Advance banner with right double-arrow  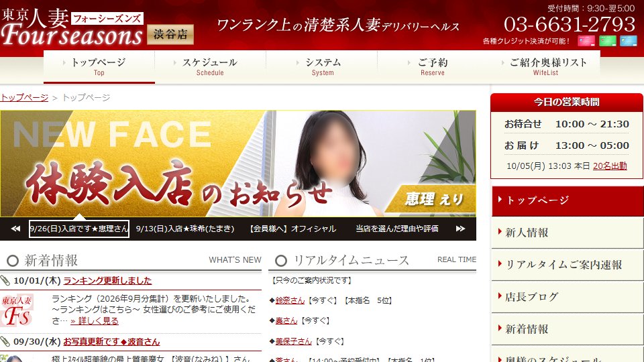[460, 229]
